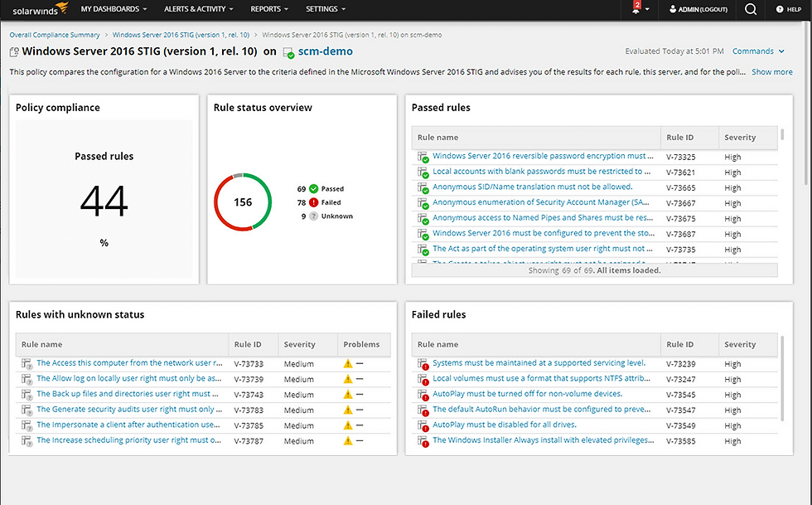Click the warning triangle for rule V-73787
Screen dimensions: 812x505
click(348, 440)
